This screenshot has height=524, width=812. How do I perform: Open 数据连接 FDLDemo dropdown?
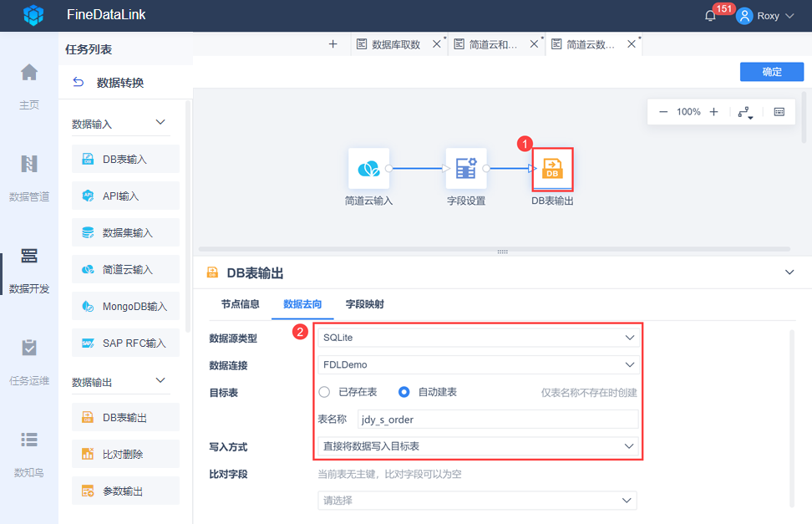pos(478,364)
